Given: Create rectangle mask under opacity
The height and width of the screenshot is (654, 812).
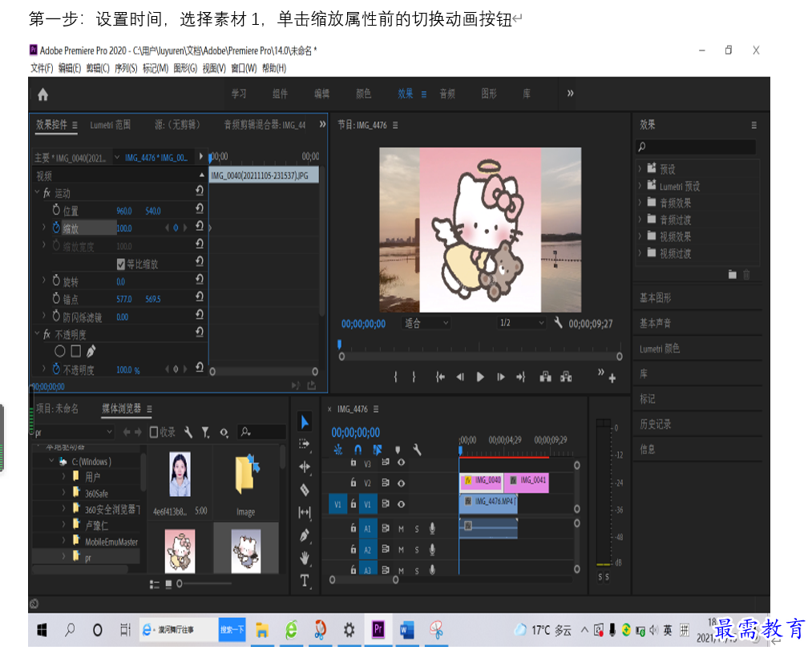Looking at the screenshot, I should (x=75, y=352).
